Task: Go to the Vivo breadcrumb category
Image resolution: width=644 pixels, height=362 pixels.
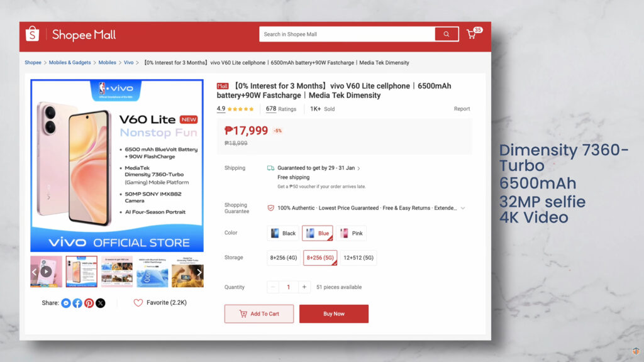Action: point(128,63)
